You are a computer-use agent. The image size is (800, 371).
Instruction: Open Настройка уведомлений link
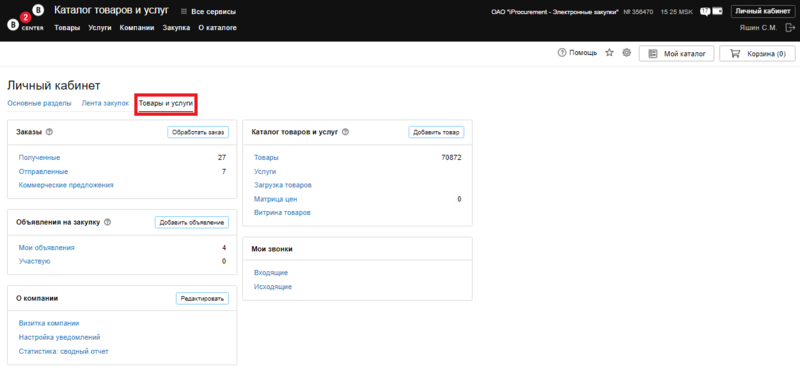pyautogui.click(x=59, y=337)
